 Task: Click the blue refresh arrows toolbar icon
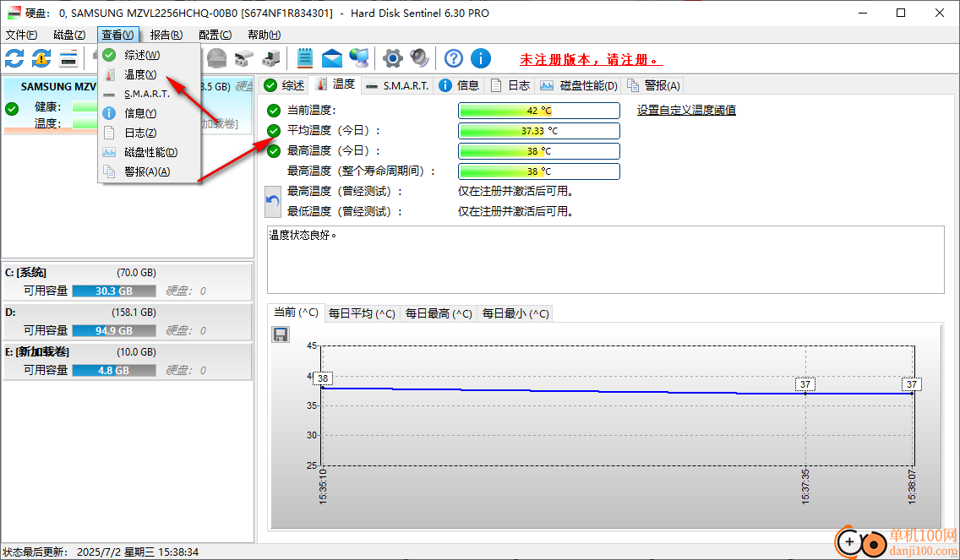(14, 58)
